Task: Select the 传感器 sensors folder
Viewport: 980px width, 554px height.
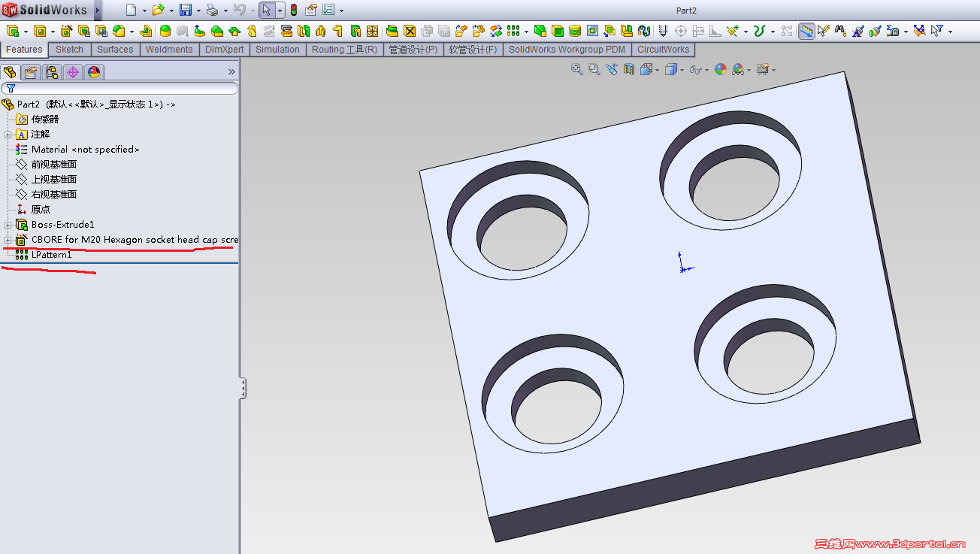Action: click(44, 120)
